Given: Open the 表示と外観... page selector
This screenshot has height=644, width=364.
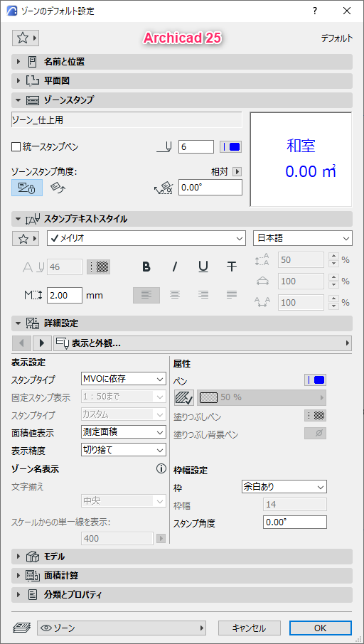Looking at the screenshot, I should tap(203, 343).
